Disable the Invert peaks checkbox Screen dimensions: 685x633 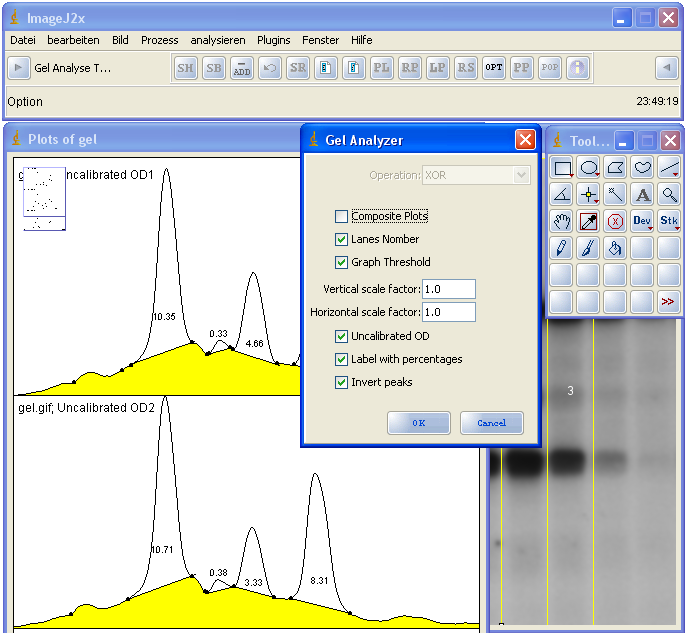tap(341, 382)
